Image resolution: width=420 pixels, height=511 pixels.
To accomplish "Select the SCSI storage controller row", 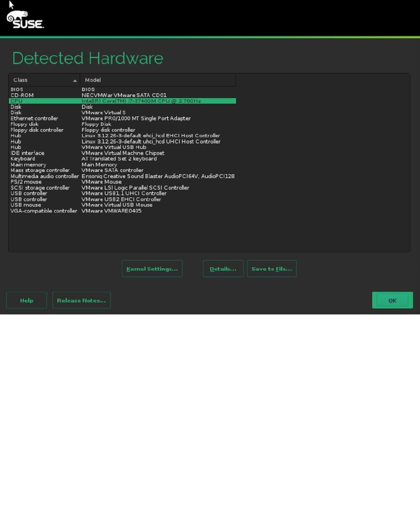I will tap(122, 188).
